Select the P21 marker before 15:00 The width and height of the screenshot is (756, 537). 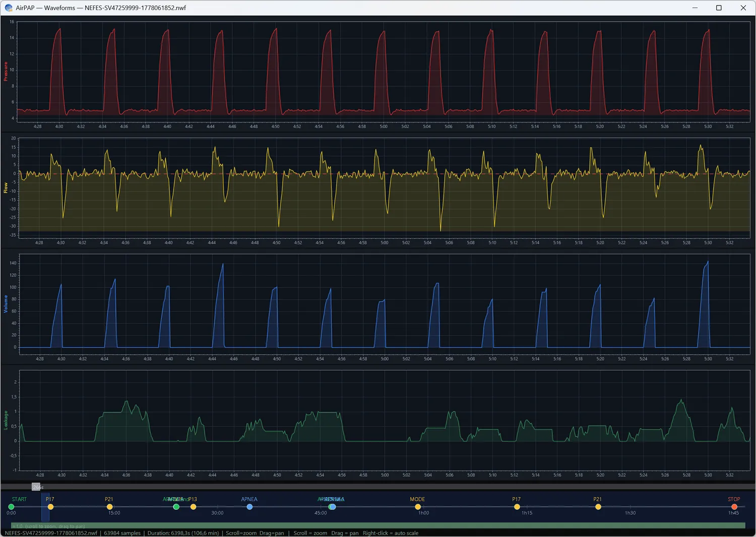[109, 507]
